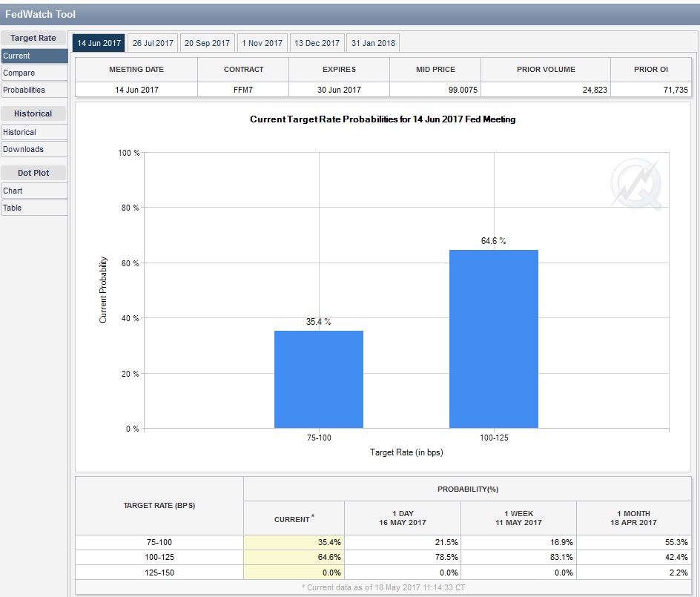This screenshot has height=597, width=700.
Task: Open the 1 Nov 2017 tab
Action: tap(262, 43)
